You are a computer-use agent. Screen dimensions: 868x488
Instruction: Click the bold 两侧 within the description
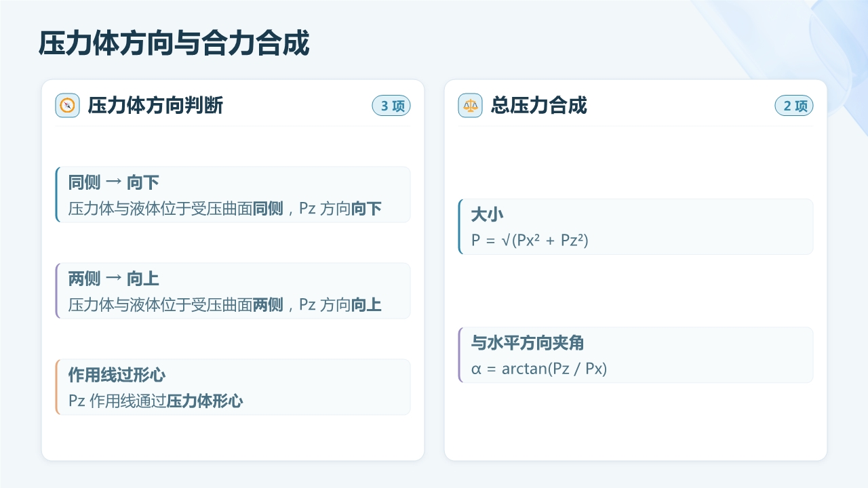(x=268, y=304)
